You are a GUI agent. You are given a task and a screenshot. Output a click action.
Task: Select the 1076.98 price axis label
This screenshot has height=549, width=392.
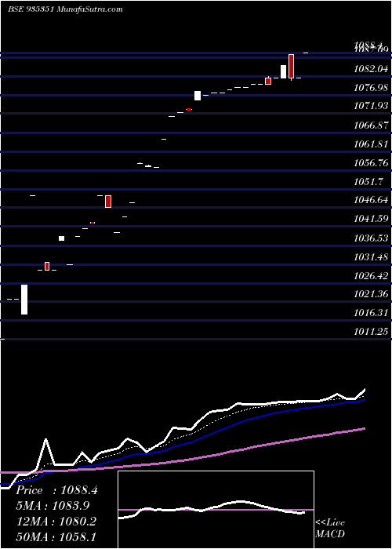[371, 88]
